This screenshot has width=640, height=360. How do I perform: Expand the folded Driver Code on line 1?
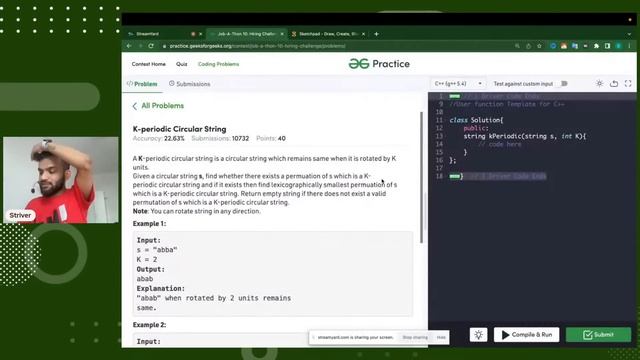pos(455,96)
